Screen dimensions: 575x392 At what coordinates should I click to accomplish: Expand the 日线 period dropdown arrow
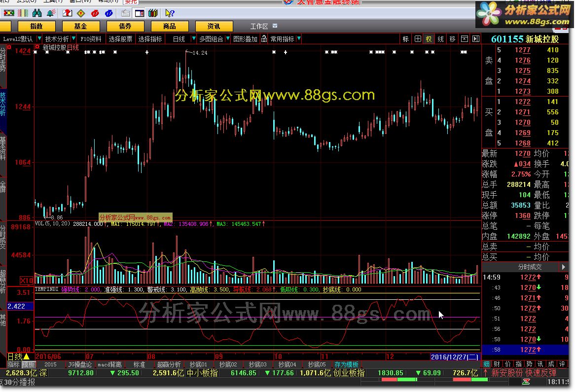point(194,38)
